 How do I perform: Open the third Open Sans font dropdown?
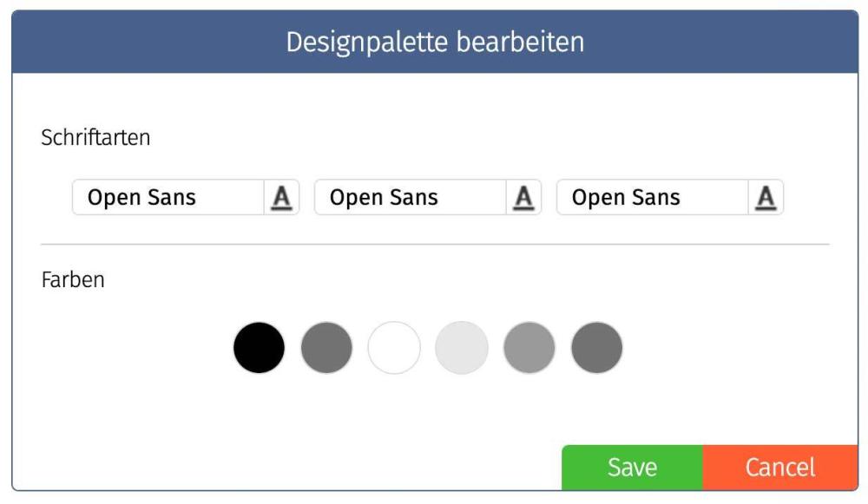pyautogui.click(x=652, y=198)
